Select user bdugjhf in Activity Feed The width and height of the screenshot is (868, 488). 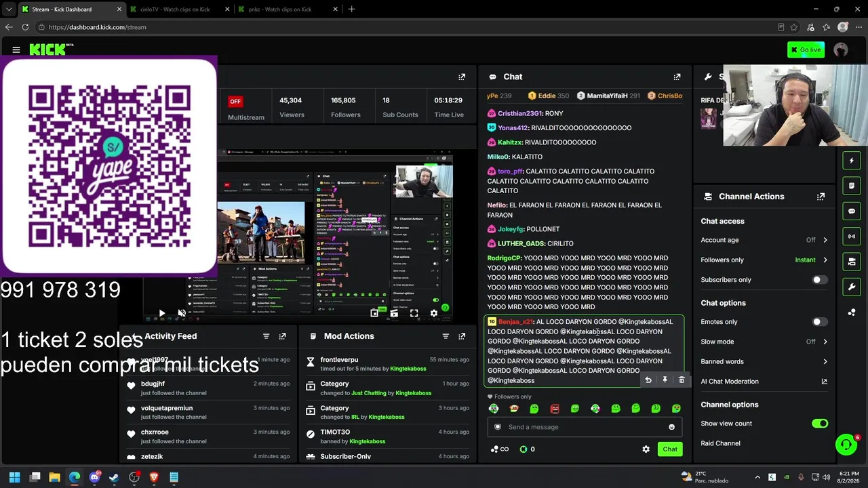153,384
